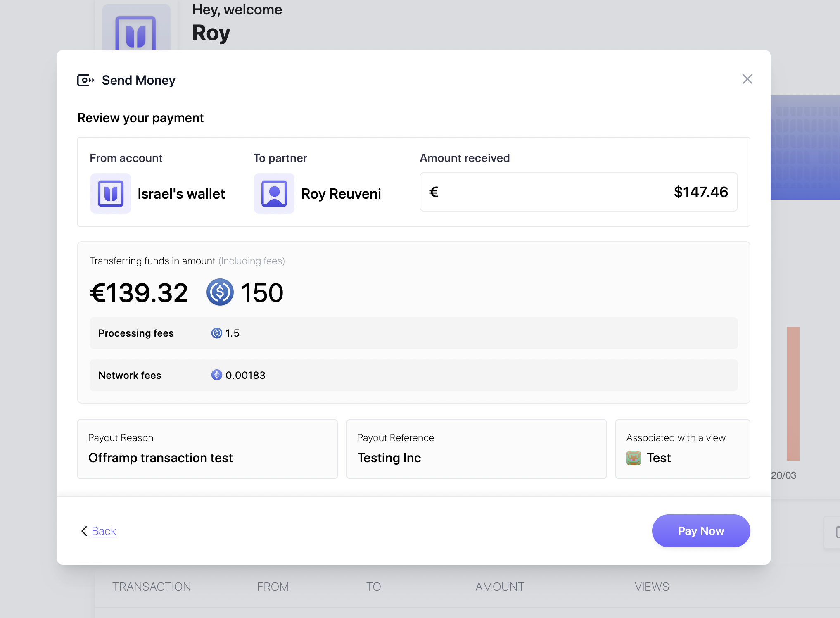The height and width of the screenshot is (618, 840).
Task: Click the processing fees USDC icon
Action: 216,333
